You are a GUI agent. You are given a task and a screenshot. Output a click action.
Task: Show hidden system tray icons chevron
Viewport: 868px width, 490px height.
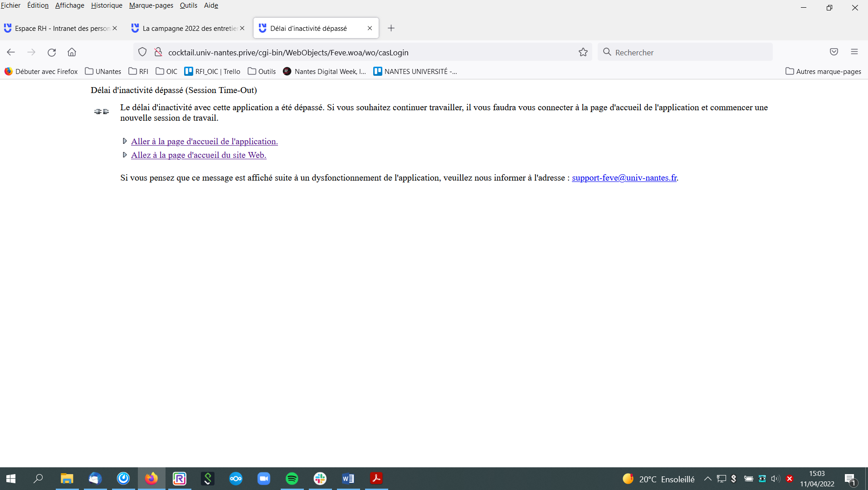[707, 479]
